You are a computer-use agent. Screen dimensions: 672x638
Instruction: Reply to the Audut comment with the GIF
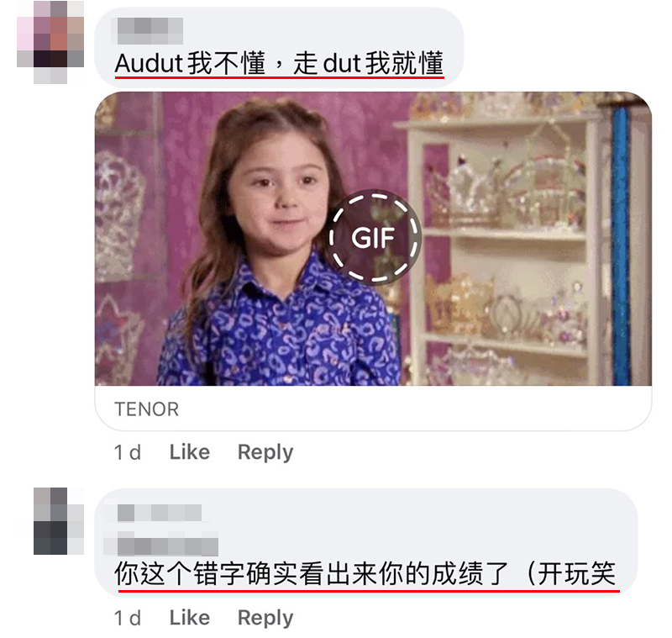pos(265,452)
